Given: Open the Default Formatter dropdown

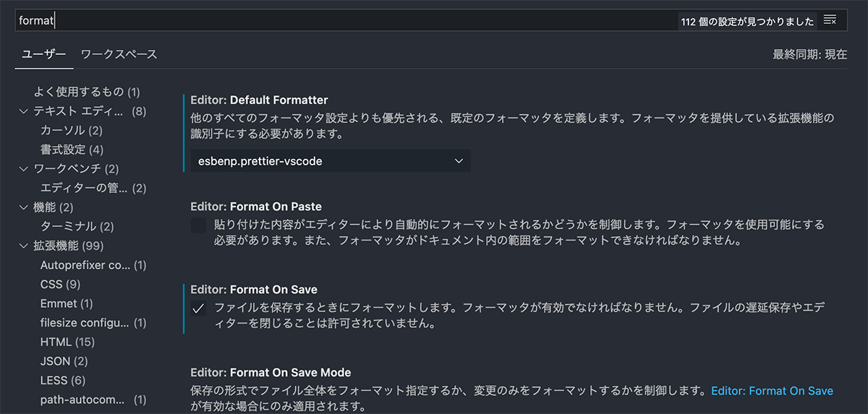Looking at the screenshot, I should [331, 161].
